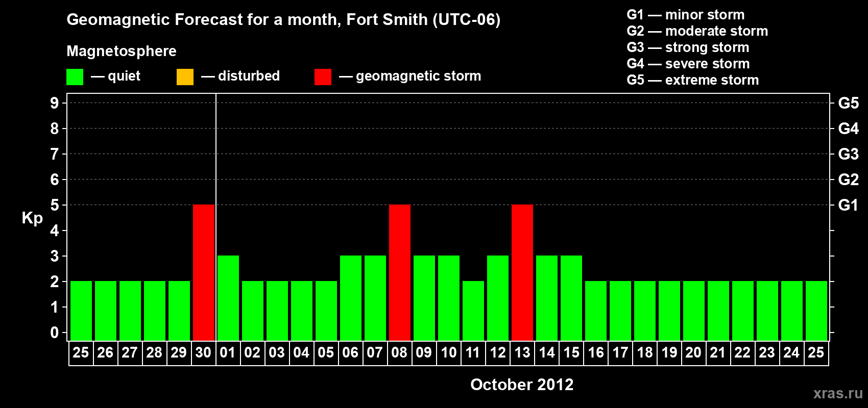Image resolution: width=868 pixels, height=408 pixels.
Task: Click the green bar for day 01
Action: 228,298
